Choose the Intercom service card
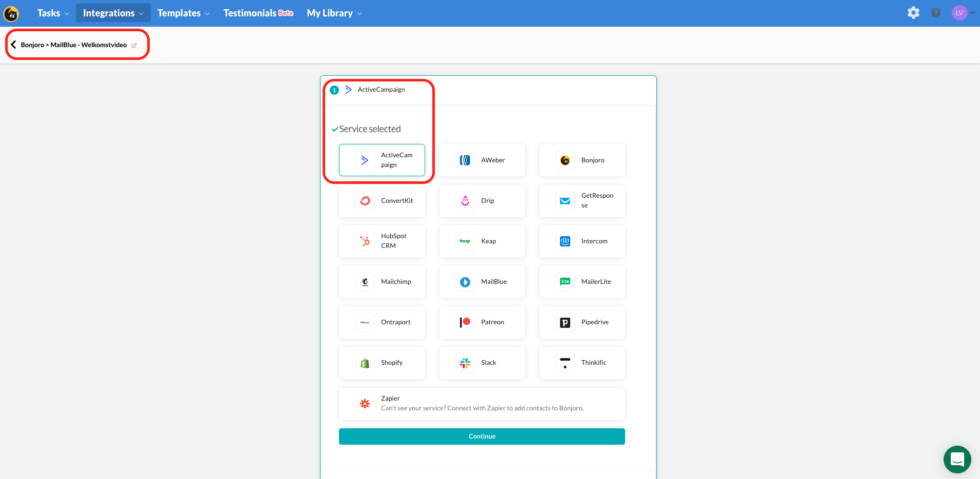The image size is (980, 479). 582,241
